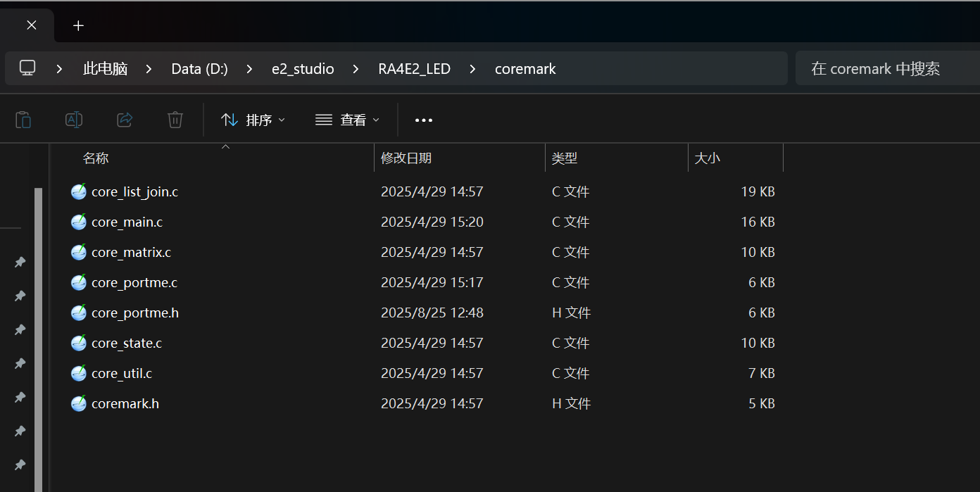980x492 pixels.
Task: Click the coremark breadcrumb segment
Action: (x=525, y=69)
